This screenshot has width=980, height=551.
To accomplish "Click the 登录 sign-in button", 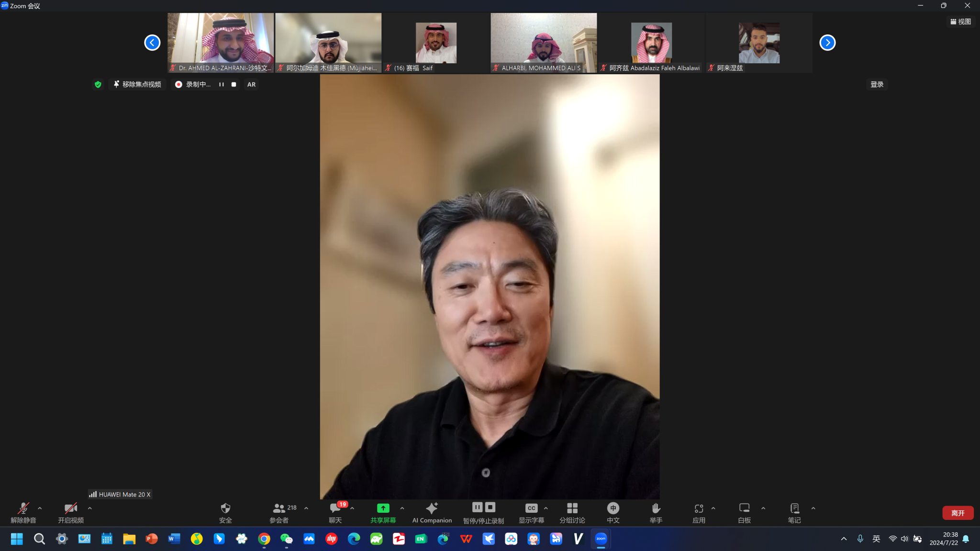I will tap(877, 85).
